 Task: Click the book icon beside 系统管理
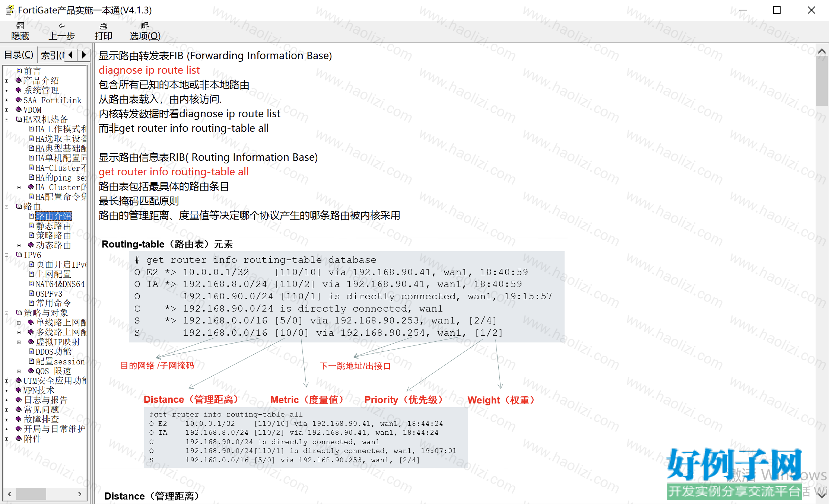(19, 90)
